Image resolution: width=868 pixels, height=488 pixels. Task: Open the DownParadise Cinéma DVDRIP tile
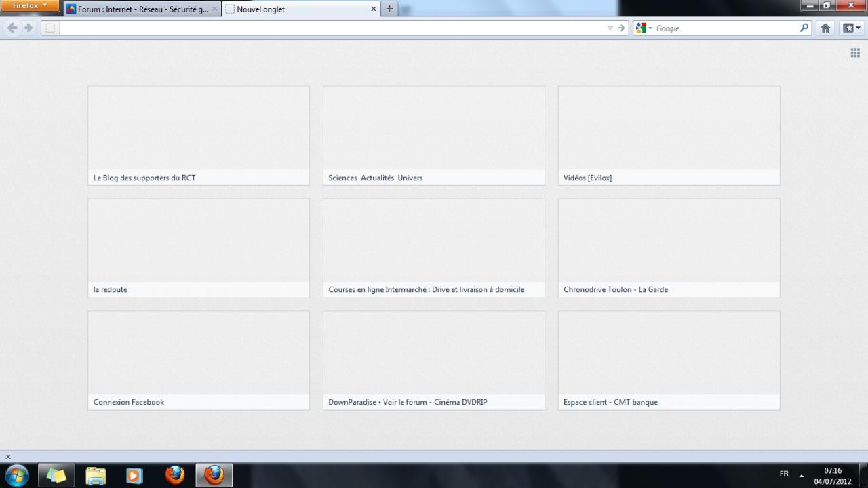(x=434, y=361)
